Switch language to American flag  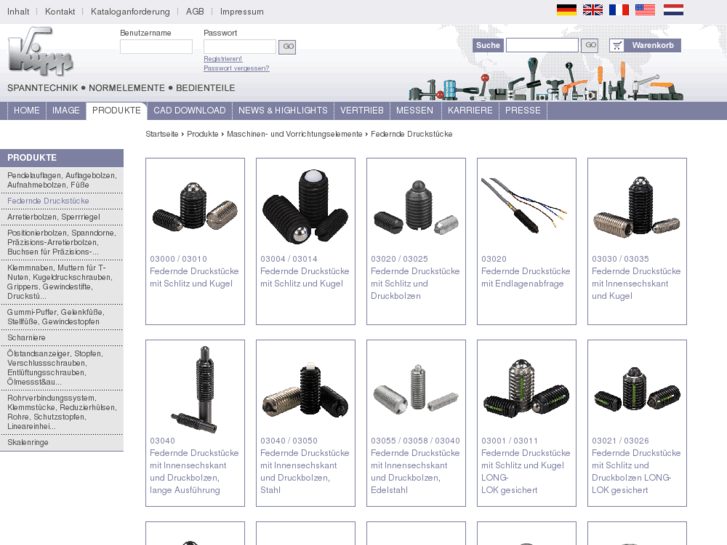(645, 10)
